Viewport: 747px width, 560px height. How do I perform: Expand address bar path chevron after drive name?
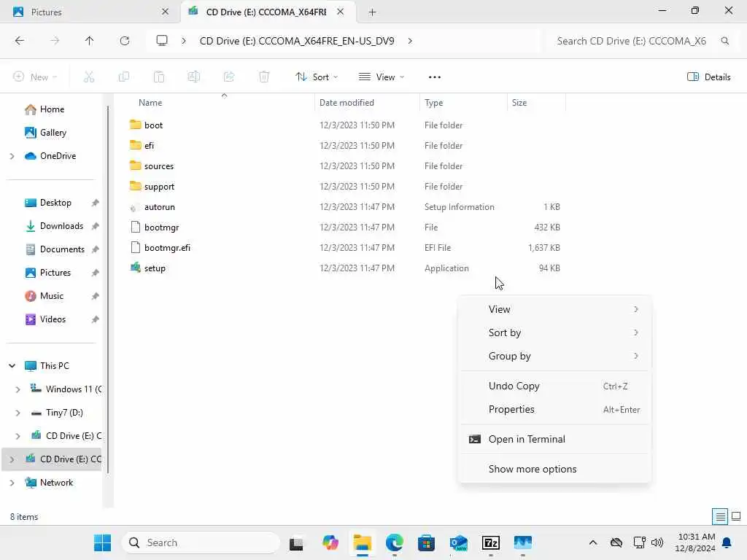[x=410, y=41]
